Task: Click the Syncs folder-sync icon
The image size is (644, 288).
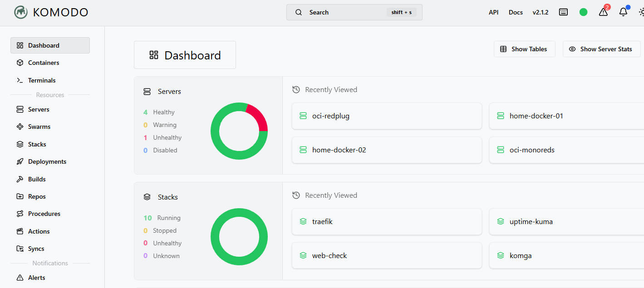Action: click(x=20, y=249)
